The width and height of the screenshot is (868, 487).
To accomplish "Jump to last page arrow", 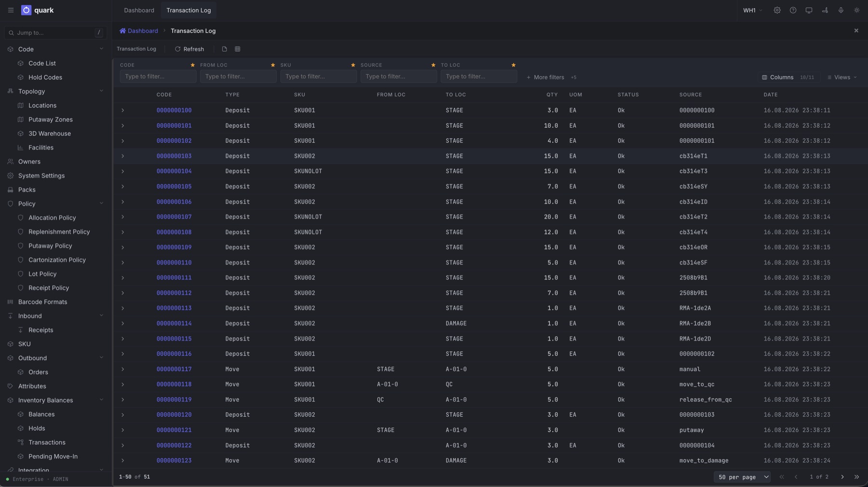I will pos(856,477).
